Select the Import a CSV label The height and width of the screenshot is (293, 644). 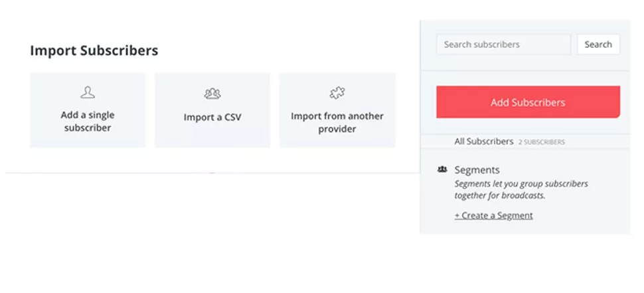coord(212,118)
